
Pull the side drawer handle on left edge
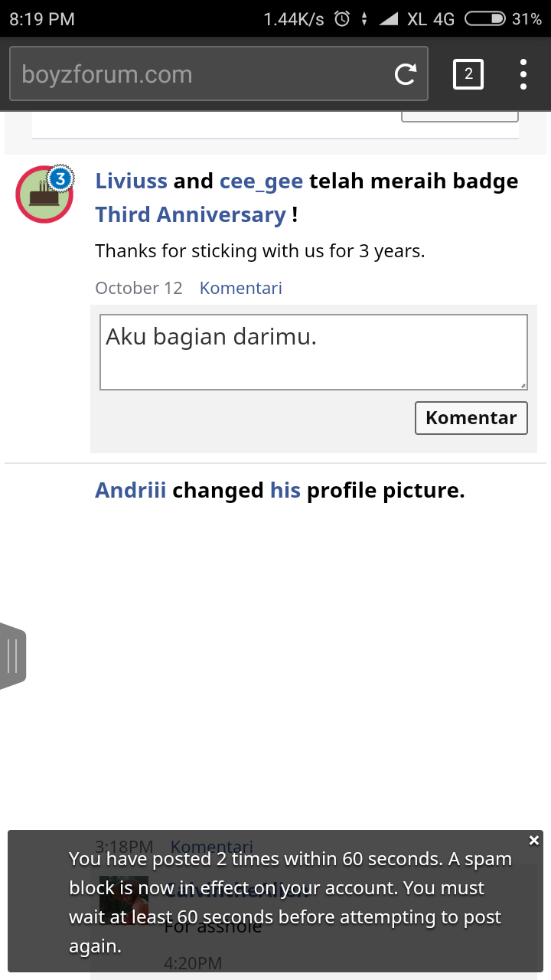13,656
